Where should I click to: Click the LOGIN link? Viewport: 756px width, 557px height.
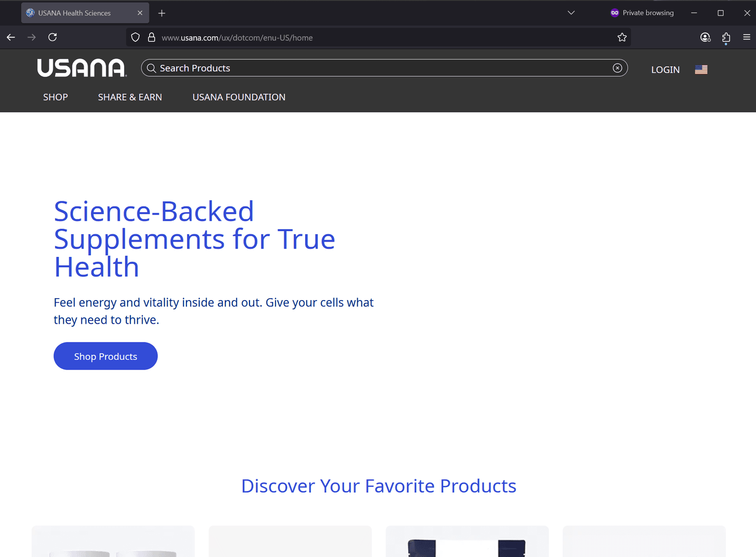(665, 69)
